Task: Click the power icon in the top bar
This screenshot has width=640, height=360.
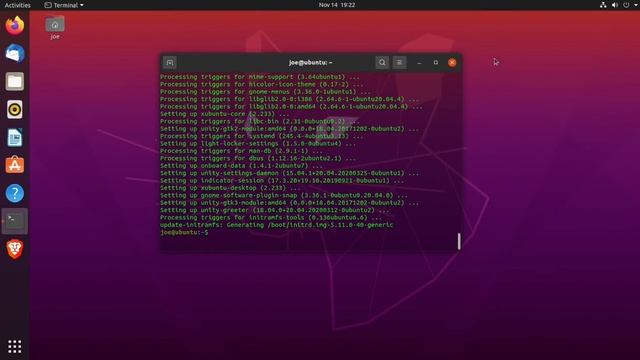Action: (626, 5)
